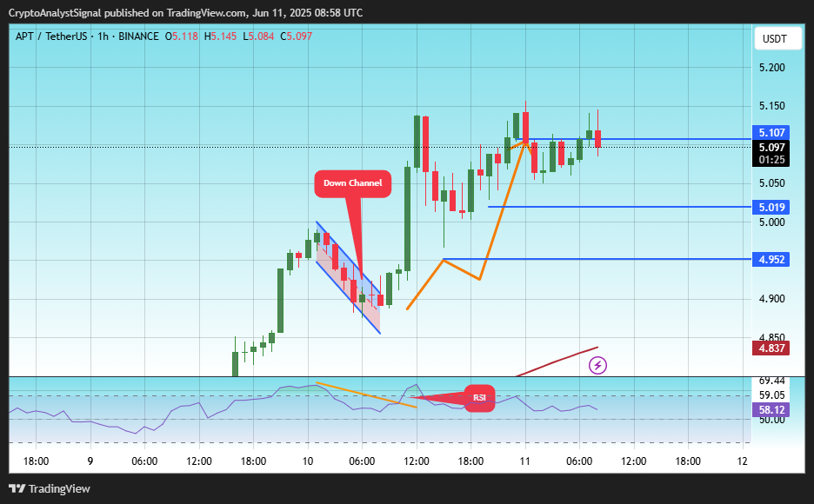Click the high value H5.145
Viewport: 814px width, 504px height.
click(x=220, y=36)
